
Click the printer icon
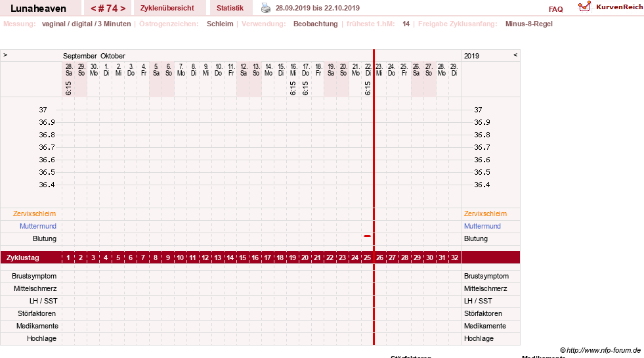266,8
